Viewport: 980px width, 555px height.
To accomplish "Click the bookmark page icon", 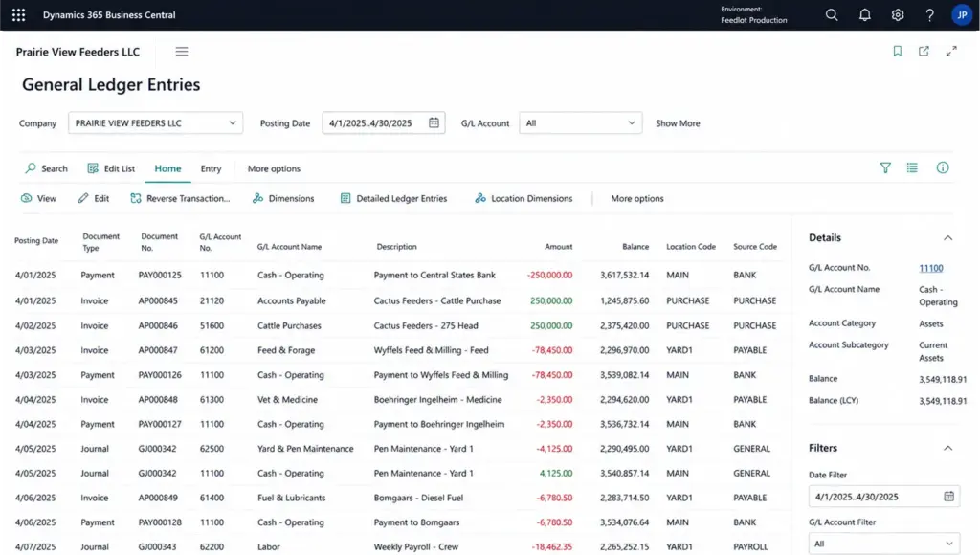I will (x=898, y=52).
